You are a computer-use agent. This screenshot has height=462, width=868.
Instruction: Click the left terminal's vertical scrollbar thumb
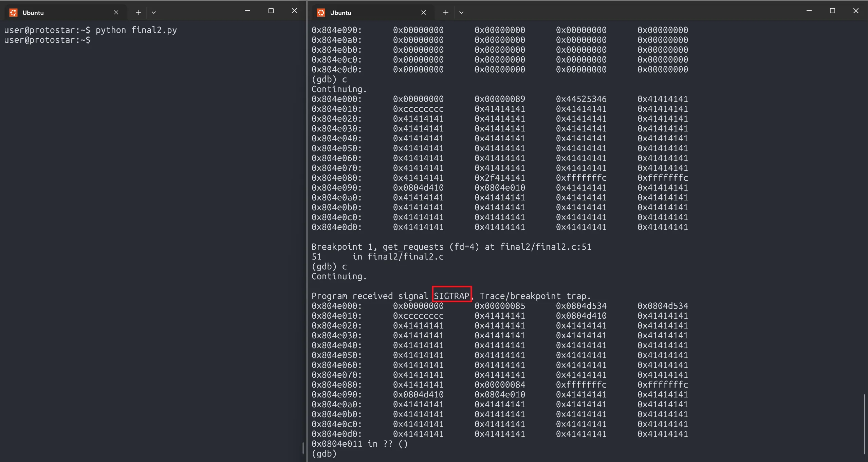click(303, 448)
